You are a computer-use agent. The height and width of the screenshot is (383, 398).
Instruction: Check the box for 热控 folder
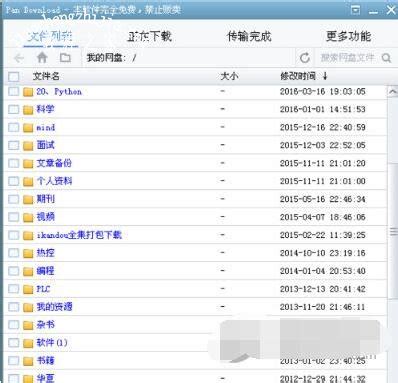pyautogui.click(x=14, y=253)
